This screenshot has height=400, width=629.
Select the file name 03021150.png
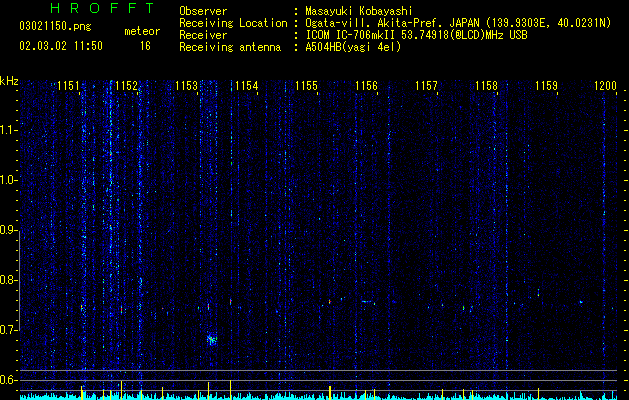55,26
